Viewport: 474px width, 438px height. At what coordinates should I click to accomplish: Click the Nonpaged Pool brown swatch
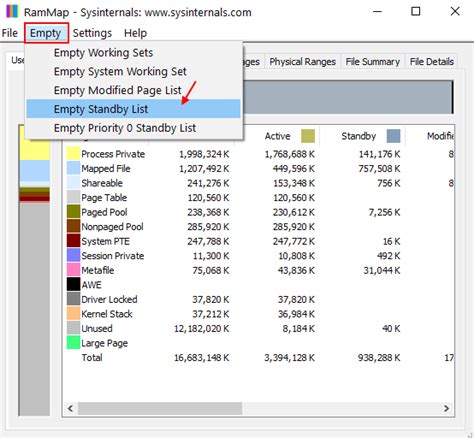(x=73, y=227)
